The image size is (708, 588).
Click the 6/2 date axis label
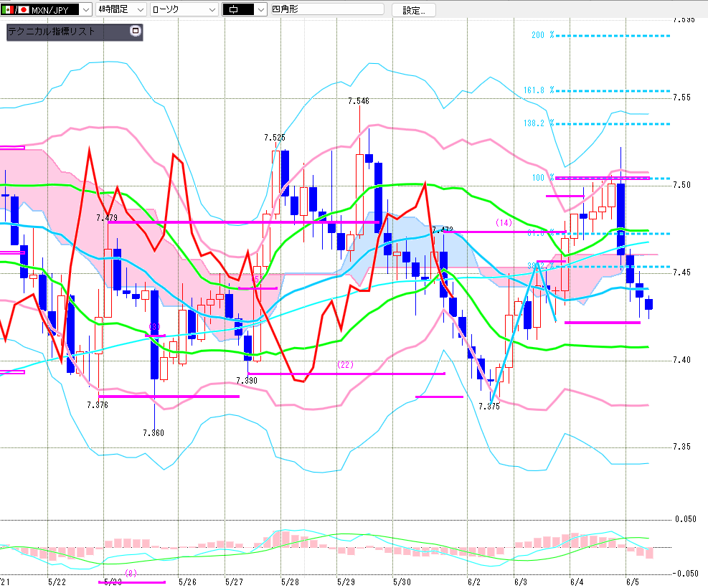tap(474, 582)
